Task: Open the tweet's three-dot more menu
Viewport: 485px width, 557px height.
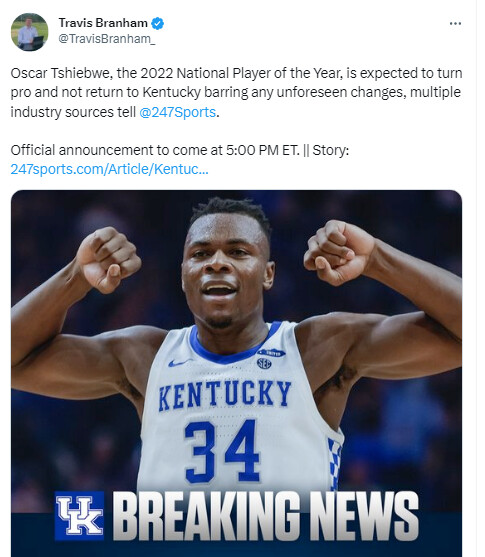Action: click(455, 23)
